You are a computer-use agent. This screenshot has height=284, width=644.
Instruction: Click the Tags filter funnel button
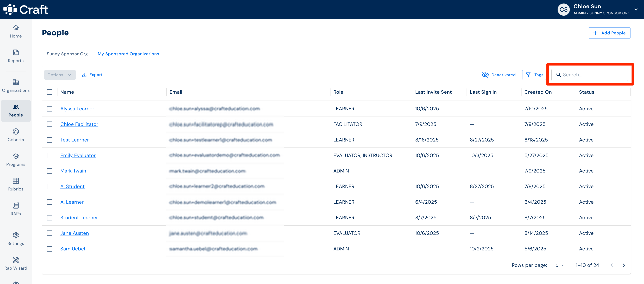click(534, 75)
